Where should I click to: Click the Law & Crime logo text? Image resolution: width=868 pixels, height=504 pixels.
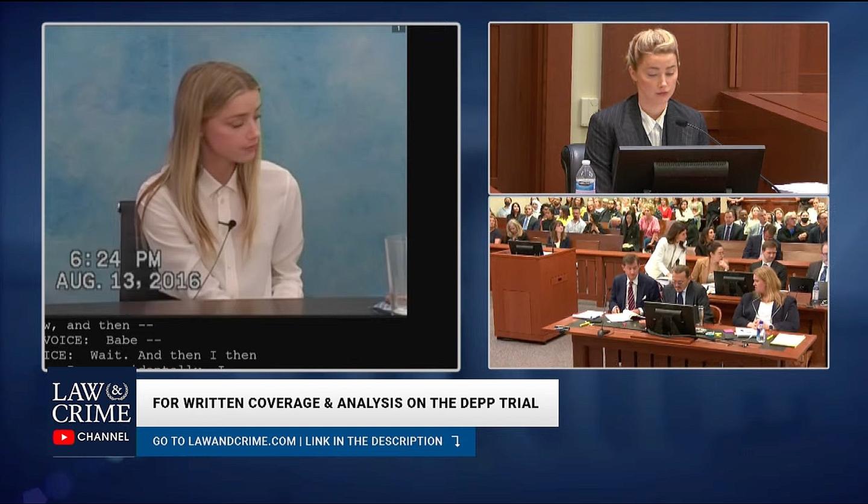(x=91, y=403)
